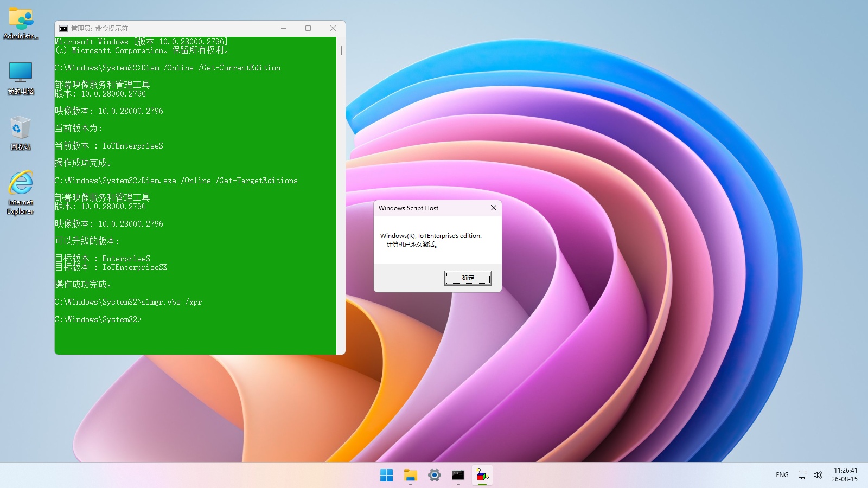Click the final empty C:\Windows\System32> prompt

[98, 319]
